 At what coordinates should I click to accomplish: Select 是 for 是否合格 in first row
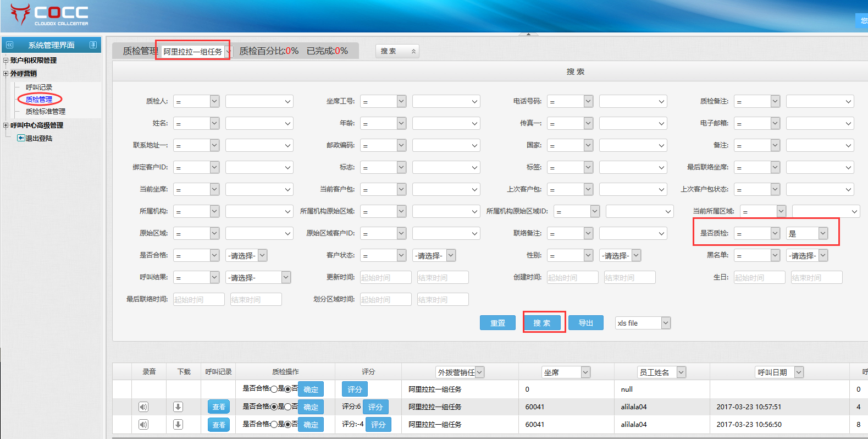tap(274, 389)
